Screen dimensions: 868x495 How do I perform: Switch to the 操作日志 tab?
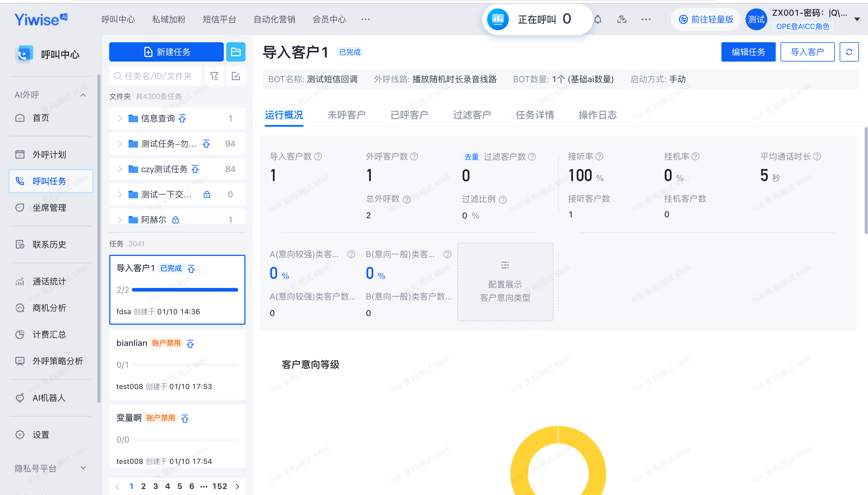click(x=597, y=115)
